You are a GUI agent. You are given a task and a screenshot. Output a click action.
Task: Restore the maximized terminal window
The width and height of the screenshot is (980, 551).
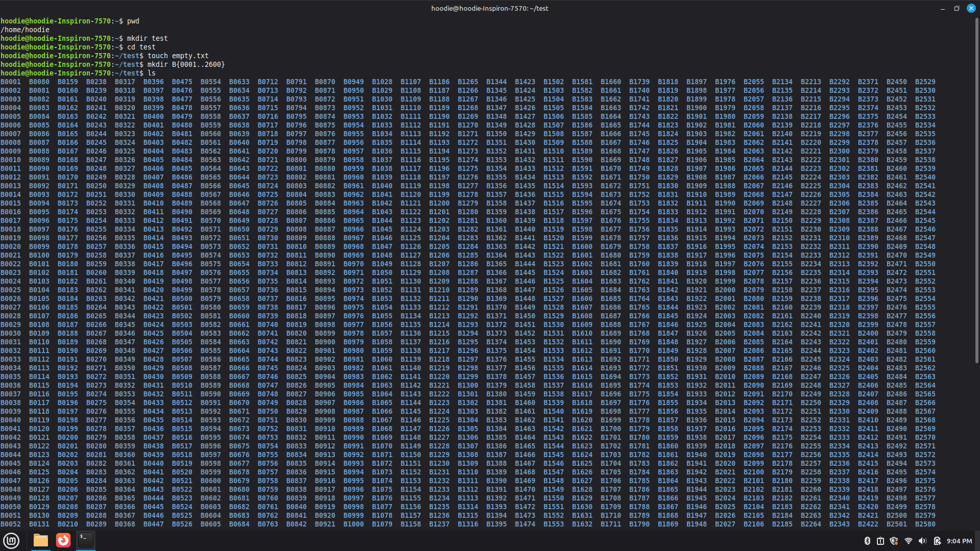(957, 9)
